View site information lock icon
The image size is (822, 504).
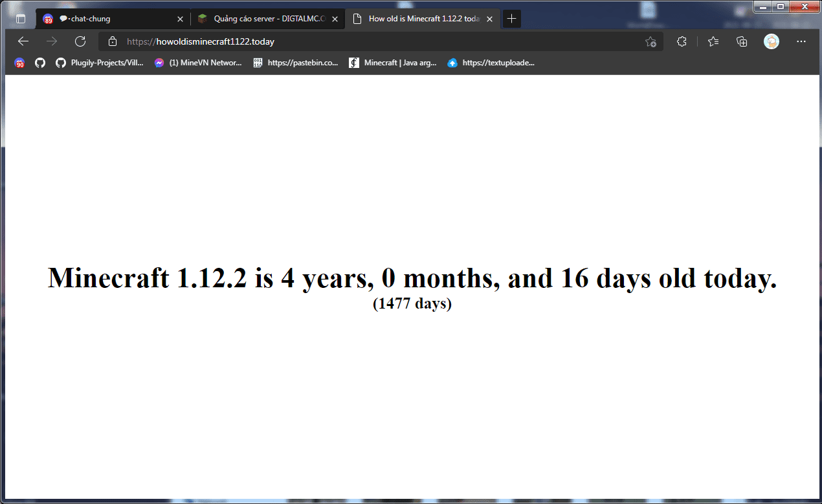coord(113,41)
